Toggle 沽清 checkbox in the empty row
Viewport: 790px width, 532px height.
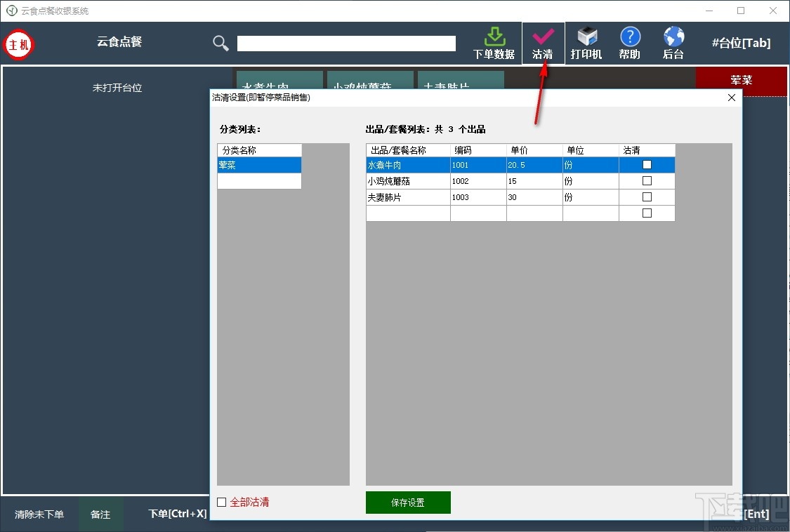[647, 213]
